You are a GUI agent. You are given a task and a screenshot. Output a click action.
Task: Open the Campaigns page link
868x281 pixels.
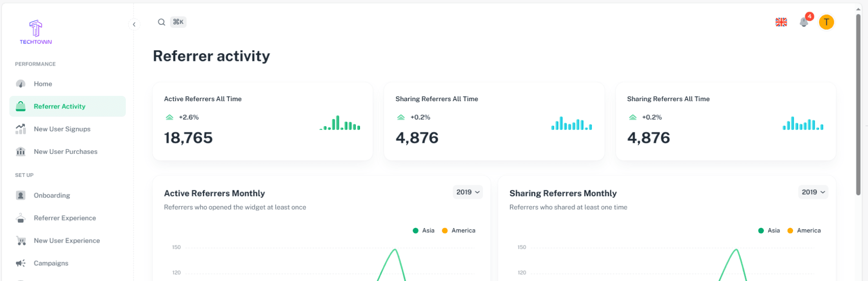(x=51, y=263)
